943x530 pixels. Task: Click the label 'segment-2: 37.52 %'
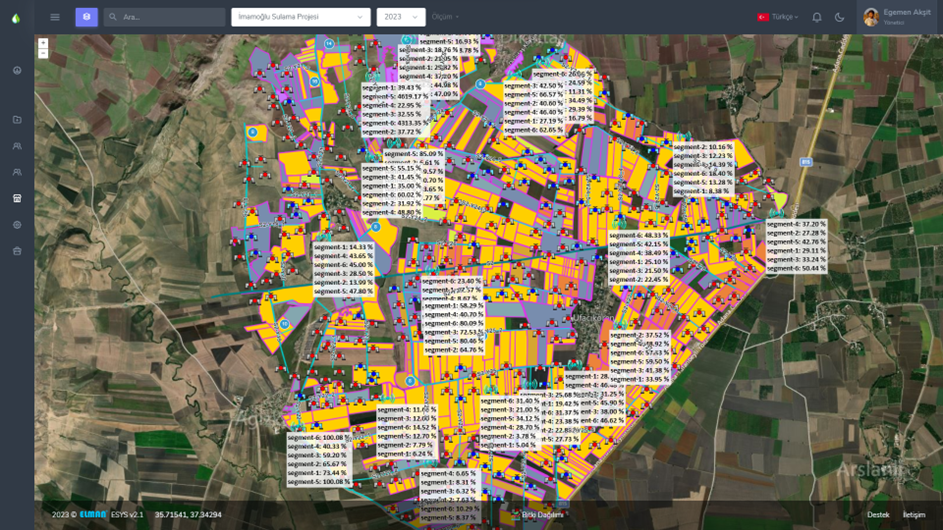point(640,335)
